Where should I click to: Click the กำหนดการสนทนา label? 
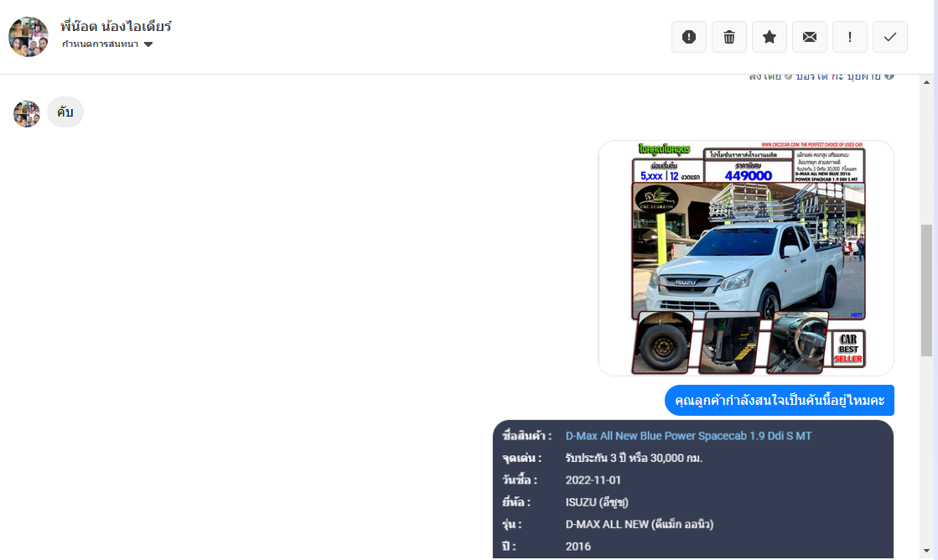100,44
